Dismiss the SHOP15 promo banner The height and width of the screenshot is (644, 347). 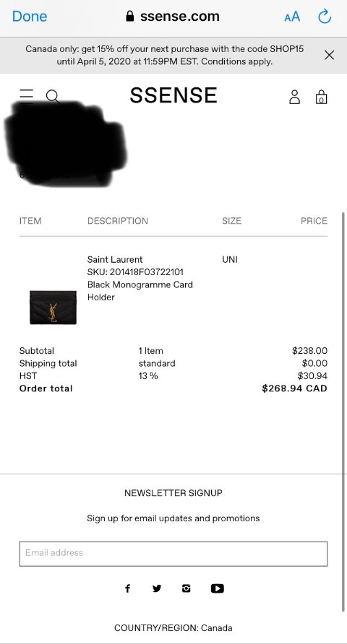tap(330, 55)
